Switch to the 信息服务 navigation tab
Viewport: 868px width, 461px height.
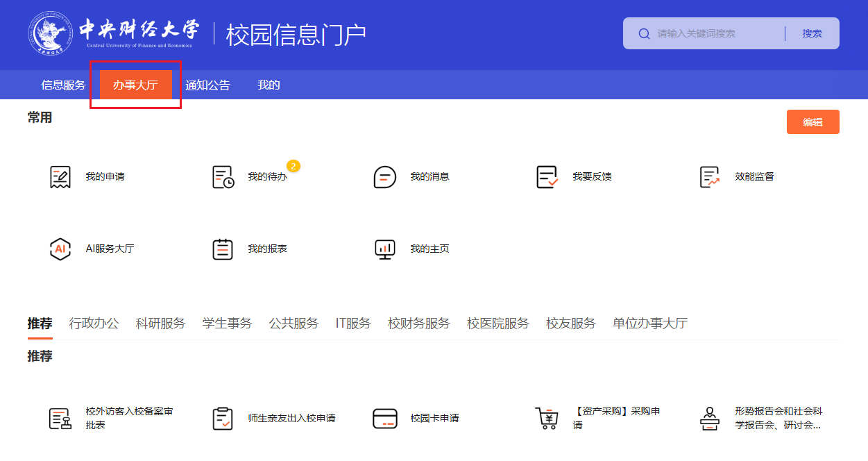coord(63,85)
